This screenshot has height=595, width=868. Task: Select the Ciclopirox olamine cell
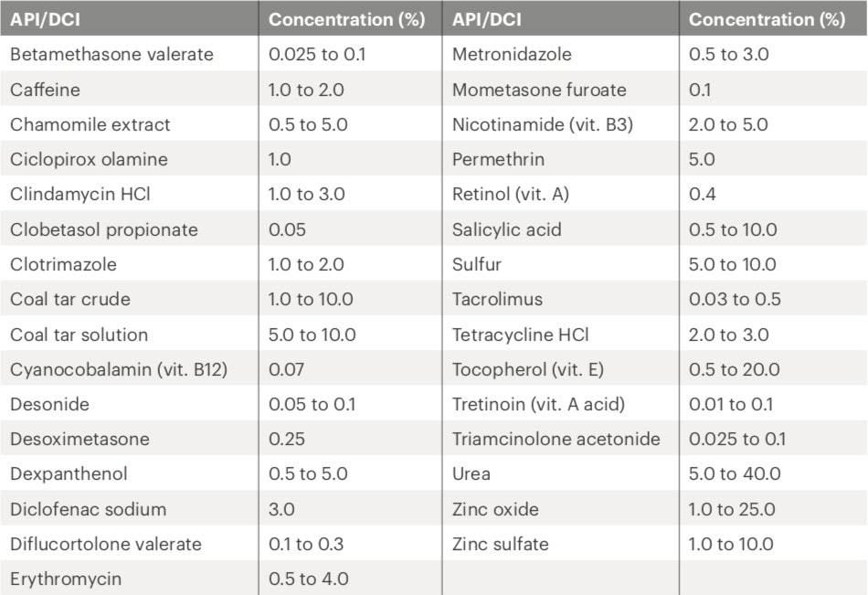89,159
